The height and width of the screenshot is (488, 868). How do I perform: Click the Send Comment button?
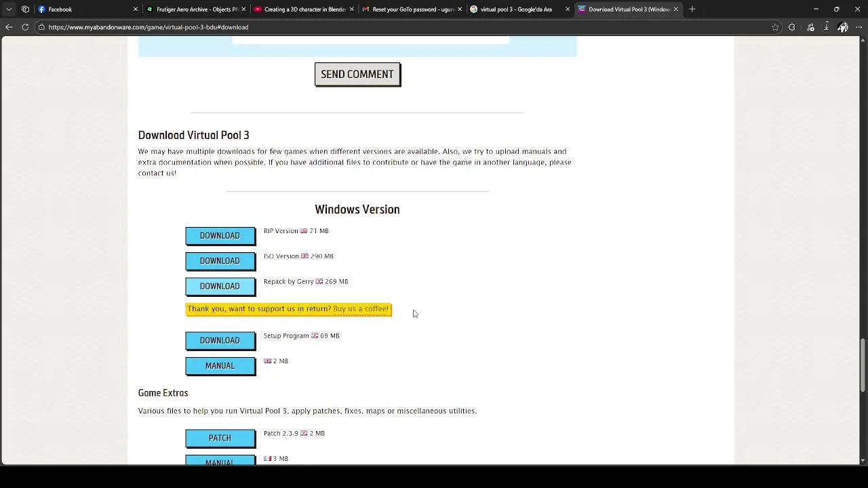tap(357, 75)
